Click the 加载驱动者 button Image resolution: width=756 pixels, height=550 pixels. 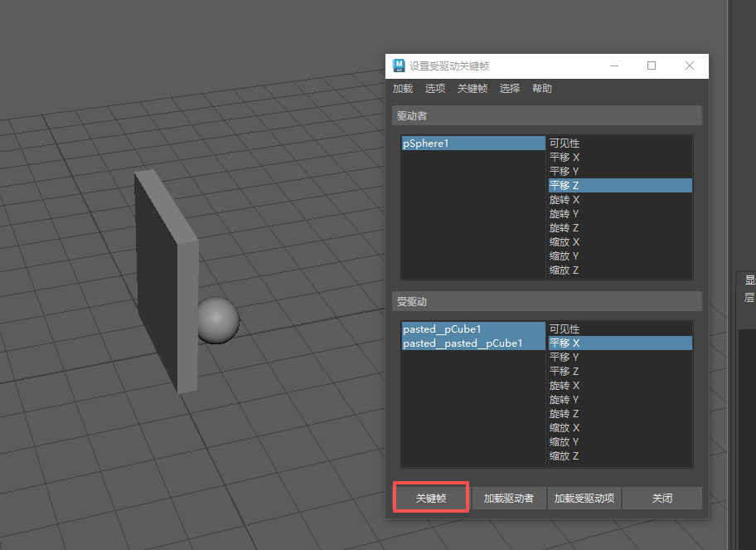click(x=509, y=498)
